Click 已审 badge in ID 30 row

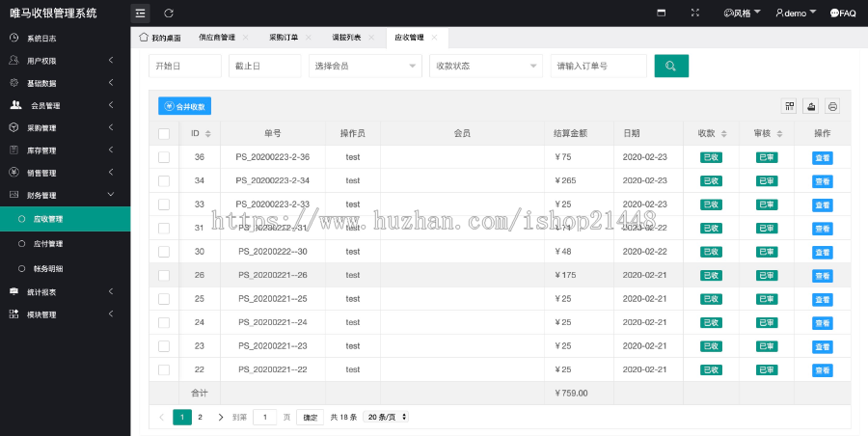tap(767, 252)
